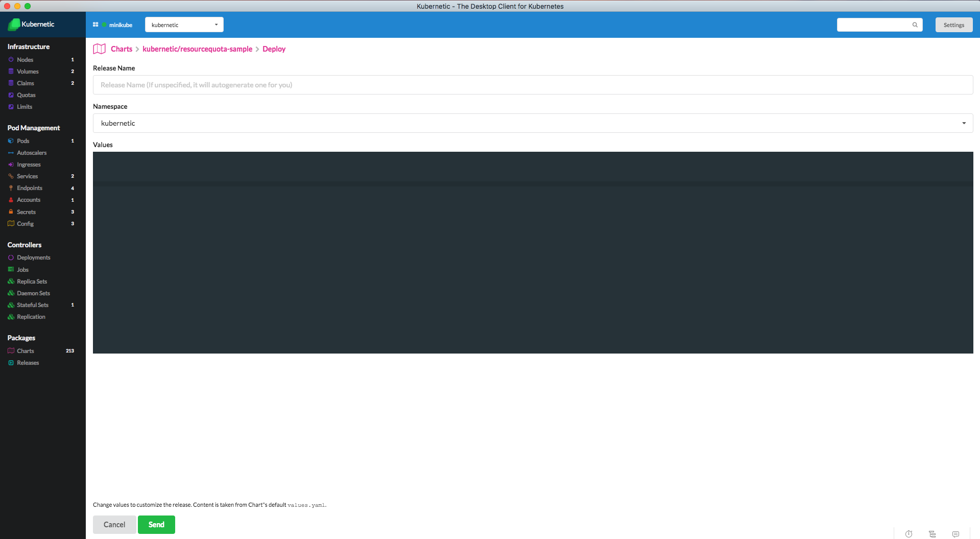Click the Pods cube icon
This screenshot has height=539, width=980.
coord(11,141)
